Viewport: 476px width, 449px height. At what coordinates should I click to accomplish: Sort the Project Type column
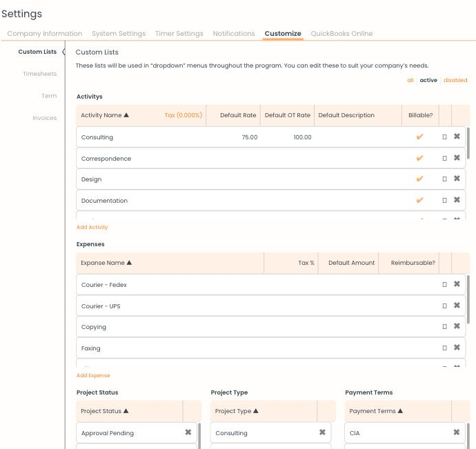pos(237,411)
